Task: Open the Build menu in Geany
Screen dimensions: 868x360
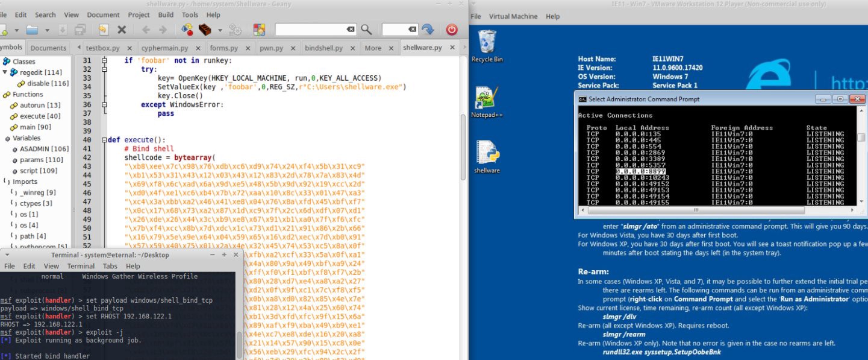Action: [x=166, y=14]
